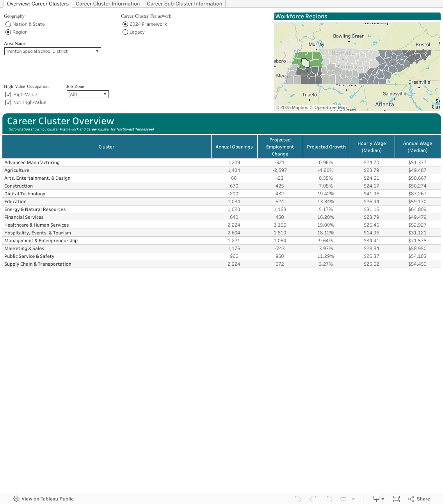Open the Mapbox attribution link
The height and width of the screenshot is (504, 443).
click(292, 107)
